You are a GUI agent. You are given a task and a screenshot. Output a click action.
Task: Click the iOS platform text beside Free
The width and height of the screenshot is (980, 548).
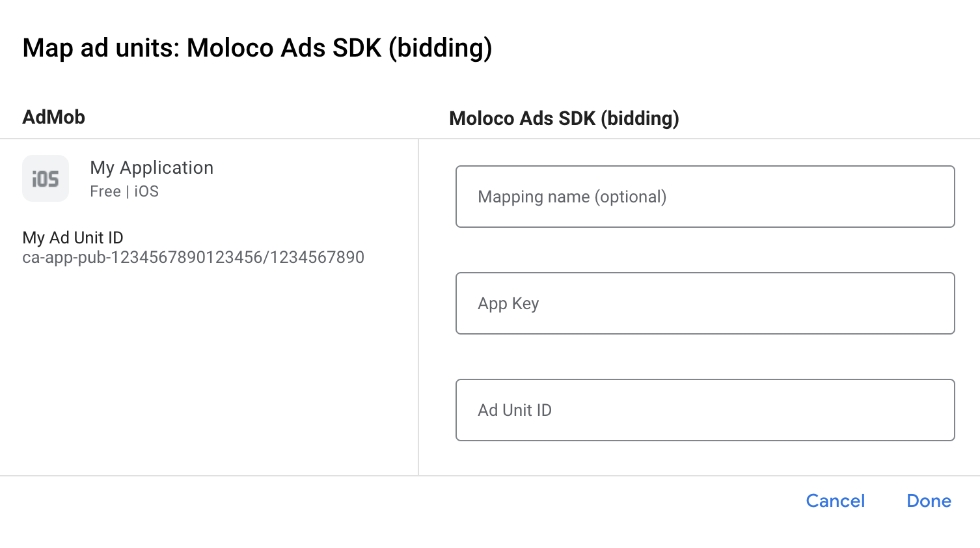146,191
